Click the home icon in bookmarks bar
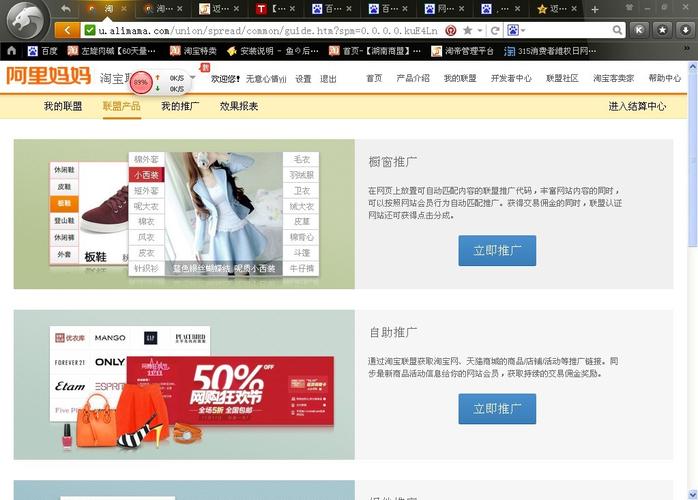The width and height of the screenshot is (698, 500). tap(12, 51)
